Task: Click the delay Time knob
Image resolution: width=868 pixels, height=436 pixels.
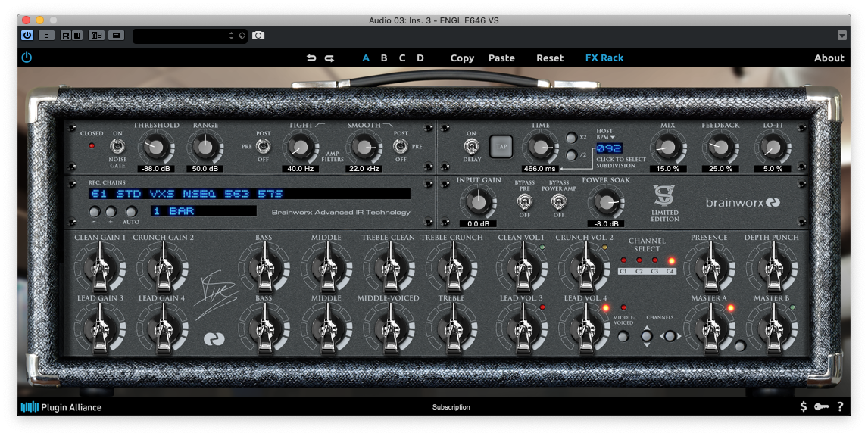Action: [540, 147]
